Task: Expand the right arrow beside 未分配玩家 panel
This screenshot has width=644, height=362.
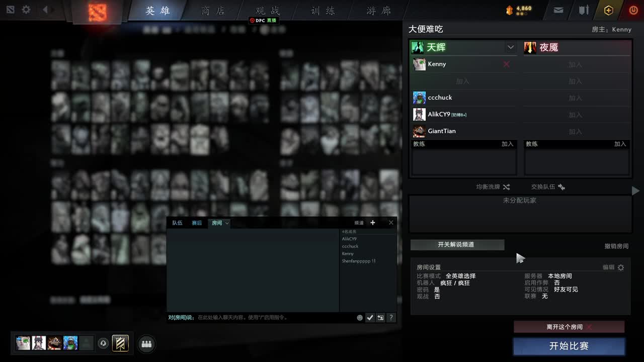Action: (x=635, y=191)
